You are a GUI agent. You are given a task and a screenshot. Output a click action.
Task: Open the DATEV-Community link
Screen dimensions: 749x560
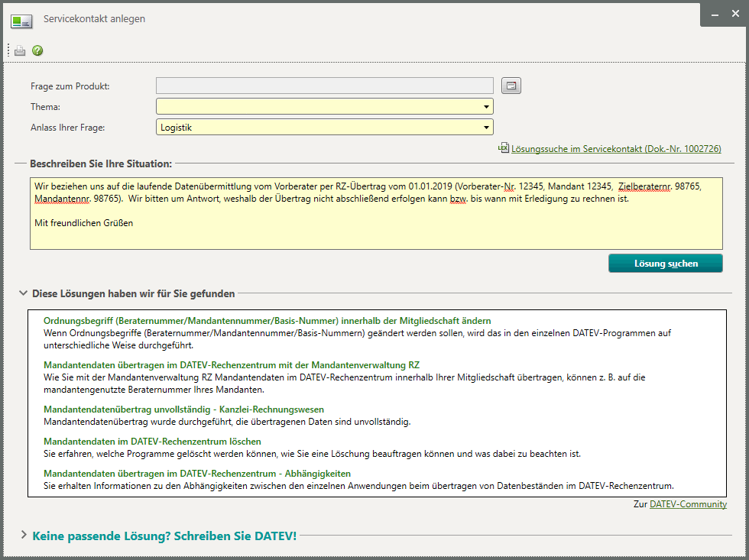tap(688, 504)
